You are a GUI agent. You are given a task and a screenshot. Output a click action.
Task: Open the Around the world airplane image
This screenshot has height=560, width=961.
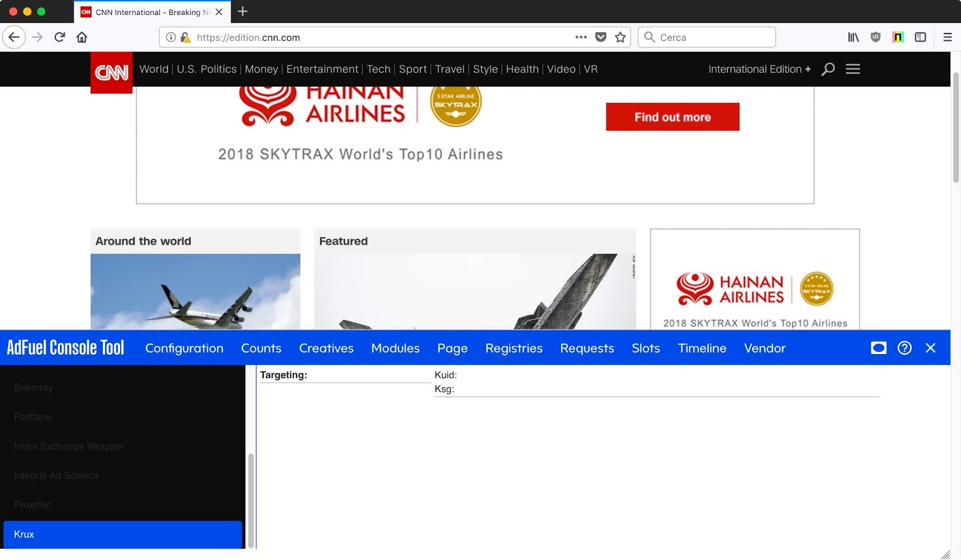[x=195, y=291]
